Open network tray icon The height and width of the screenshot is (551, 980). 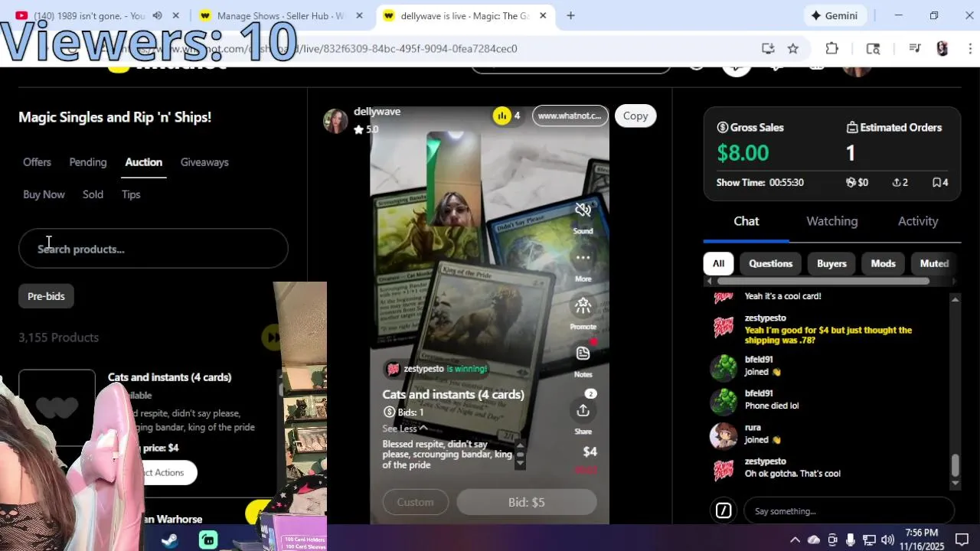point(869,540)
